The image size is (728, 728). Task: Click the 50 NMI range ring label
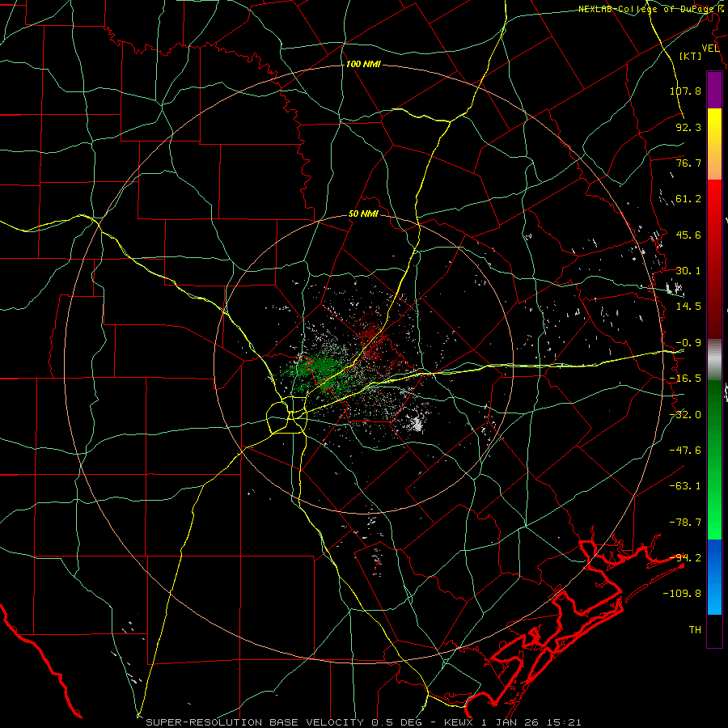point(363,214)
